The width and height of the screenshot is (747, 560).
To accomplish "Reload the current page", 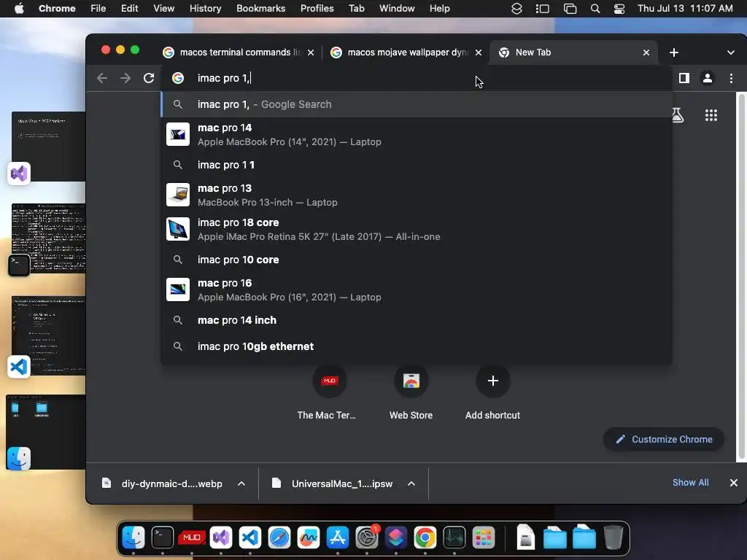I will 149,78.
